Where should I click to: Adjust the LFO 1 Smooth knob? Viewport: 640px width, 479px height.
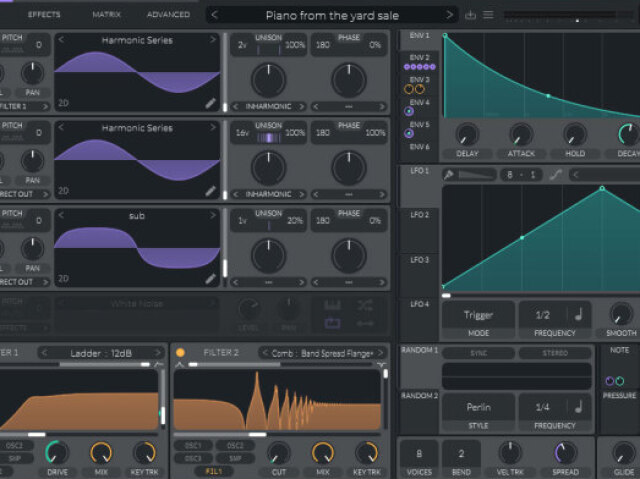pyautogui.click(x=621, y=314)
